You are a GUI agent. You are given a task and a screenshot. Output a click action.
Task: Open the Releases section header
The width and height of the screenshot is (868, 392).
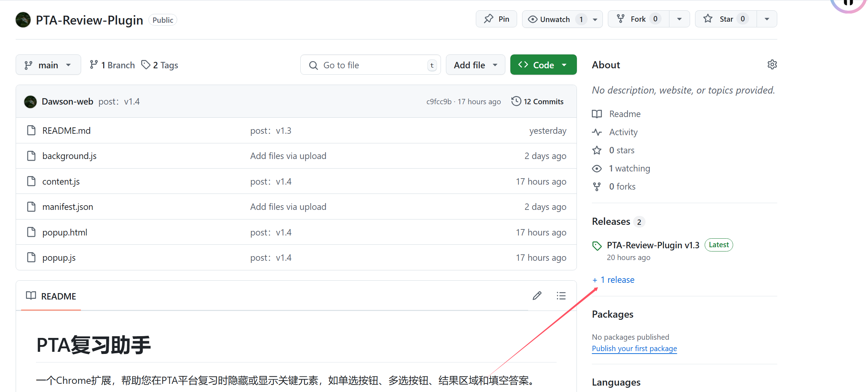[611, 221]
